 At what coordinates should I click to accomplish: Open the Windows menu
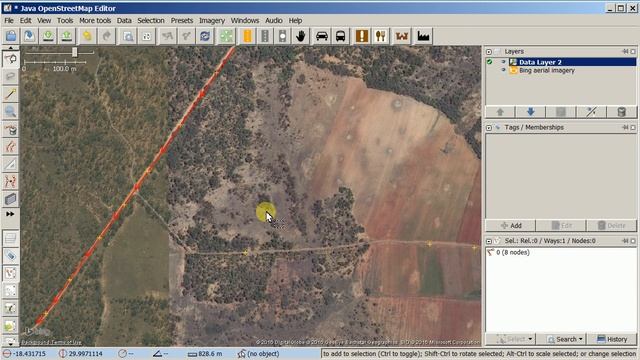tap(245, 20)
